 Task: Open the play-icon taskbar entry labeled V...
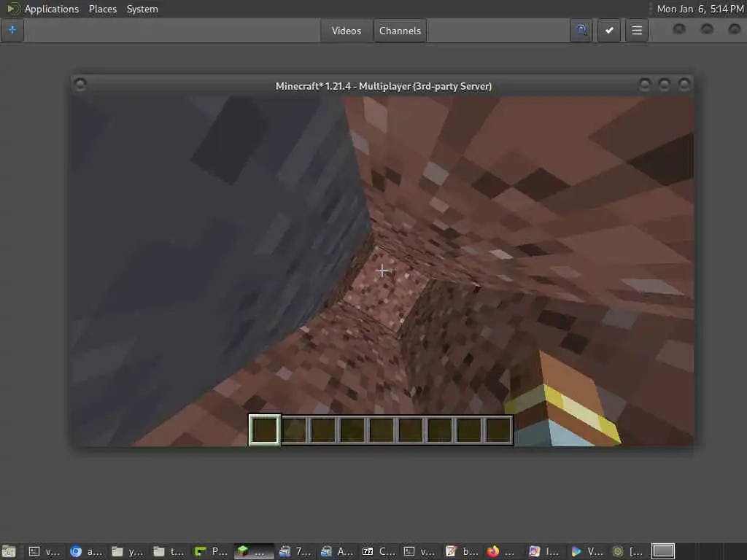pyautogui.click(x=586, y=551)
